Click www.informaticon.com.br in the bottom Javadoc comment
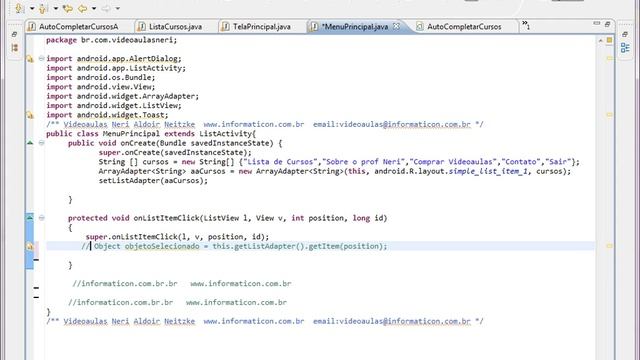Screen dimensions: 640x360 pyautogui.click(x=254, y=321)
